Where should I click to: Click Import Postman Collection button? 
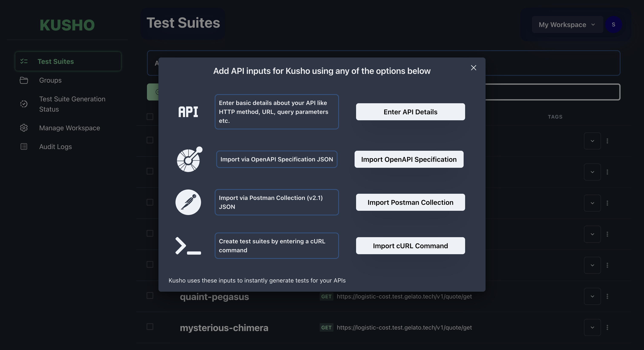[x=410, y=202]
